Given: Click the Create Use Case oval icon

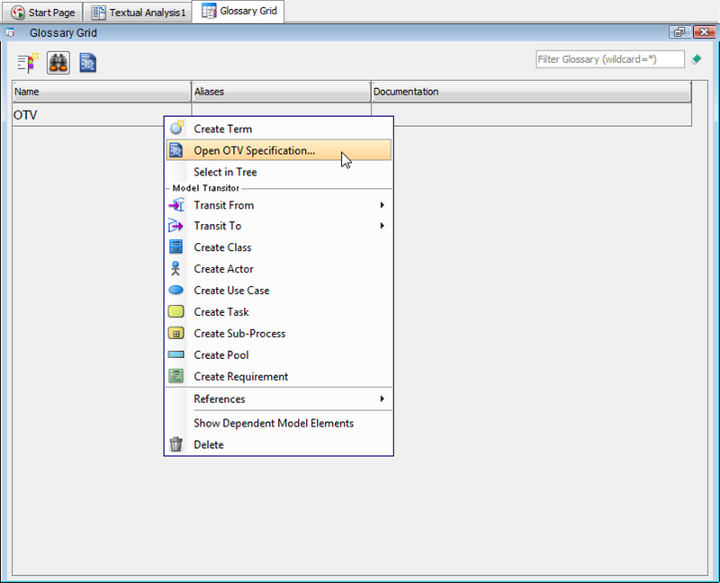Looking at the screenshot, I should point(176,290).
